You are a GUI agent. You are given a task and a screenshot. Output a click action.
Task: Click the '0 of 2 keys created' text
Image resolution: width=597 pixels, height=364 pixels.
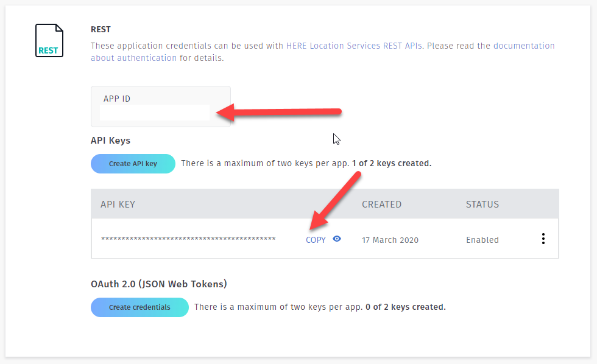(405, 307)
